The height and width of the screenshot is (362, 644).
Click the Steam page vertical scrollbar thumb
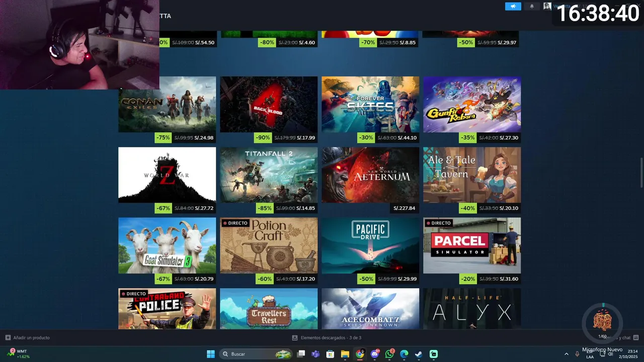pyautogui.click(x=641, y=172)
